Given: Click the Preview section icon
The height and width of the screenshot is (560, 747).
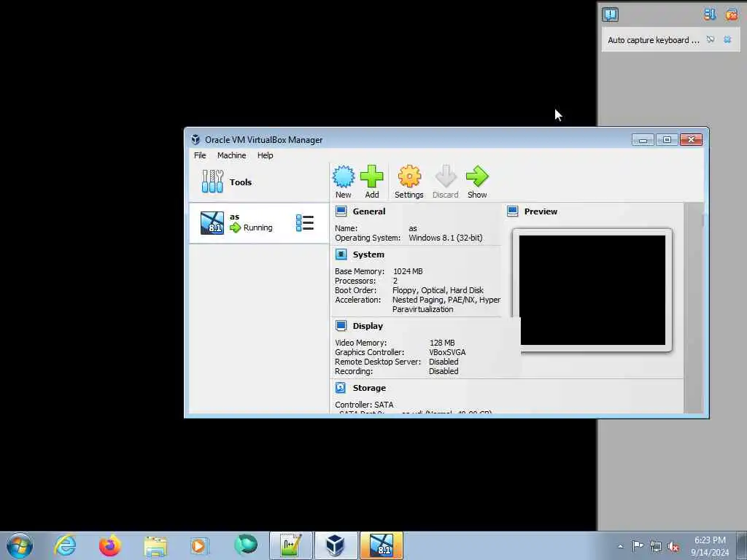Looking at the screenshot, I should pyautogui.click(x=513, y=211).
